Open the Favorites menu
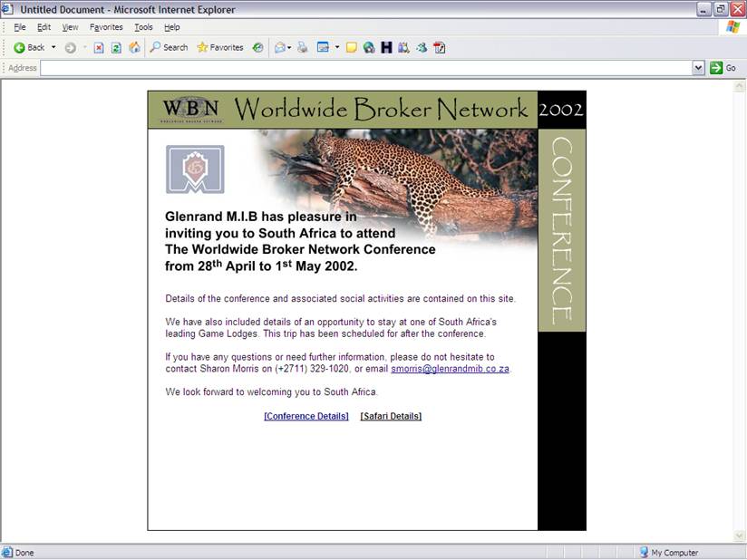This screenshot has height=560, width=747. pyautogui.click(x=106, y=27)
